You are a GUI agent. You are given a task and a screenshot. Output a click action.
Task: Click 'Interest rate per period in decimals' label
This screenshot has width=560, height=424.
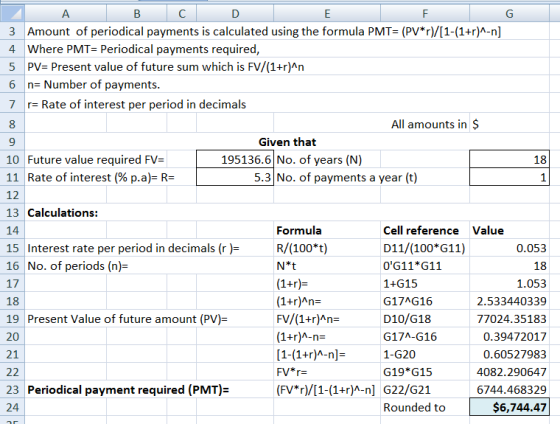[x=133, y=248]
